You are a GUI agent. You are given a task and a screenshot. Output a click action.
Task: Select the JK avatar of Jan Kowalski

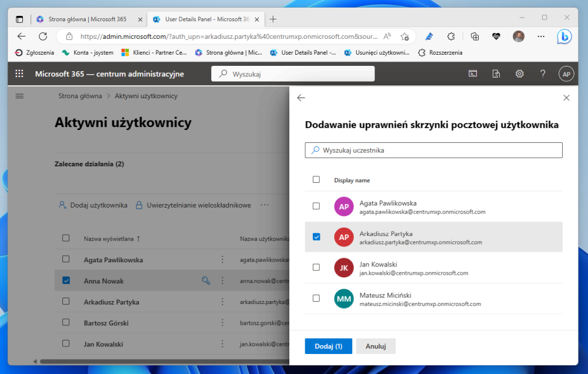pos(344,268)
